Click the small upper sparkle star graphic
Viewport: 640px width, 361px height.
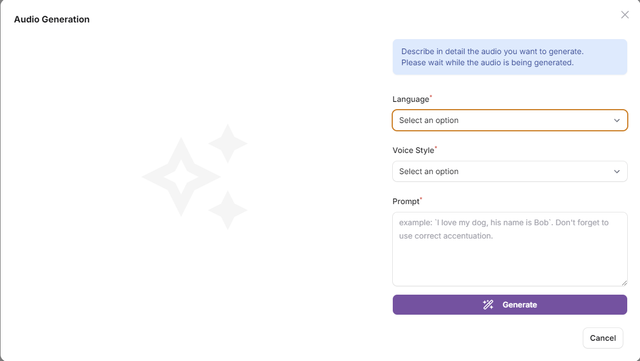pos(228,144)
